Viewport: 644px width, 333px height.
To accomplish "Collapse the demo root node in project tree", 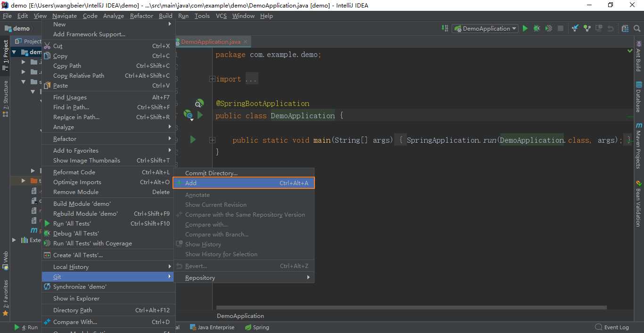I will [x=14, y=52].
